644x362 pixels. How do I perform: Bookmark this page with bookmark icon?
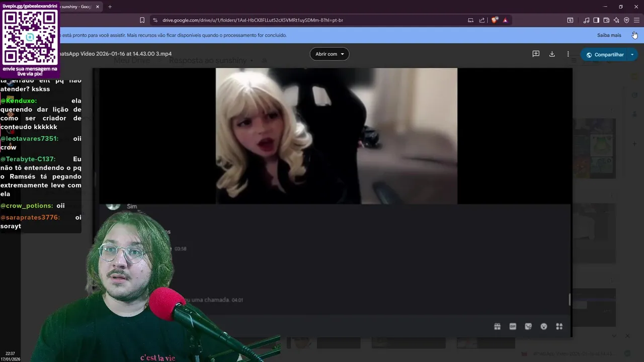142,20
